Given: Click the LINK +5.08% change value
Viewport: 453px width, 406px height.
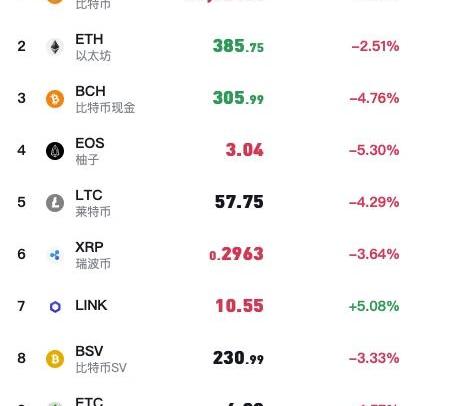Looking at the screenshot, I should [x=374, y=306].
